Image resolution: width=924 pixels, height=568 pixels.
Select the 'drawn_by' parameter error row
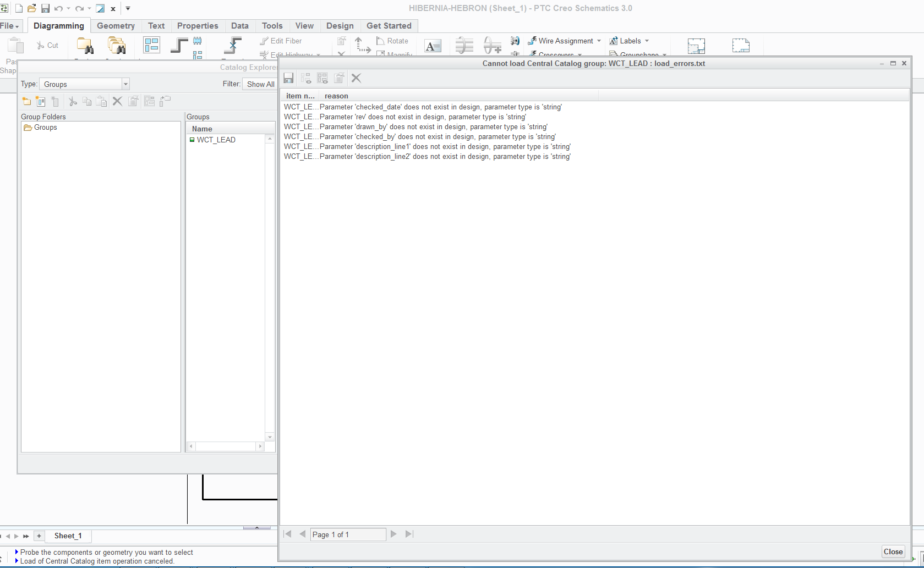coord(415,127)
